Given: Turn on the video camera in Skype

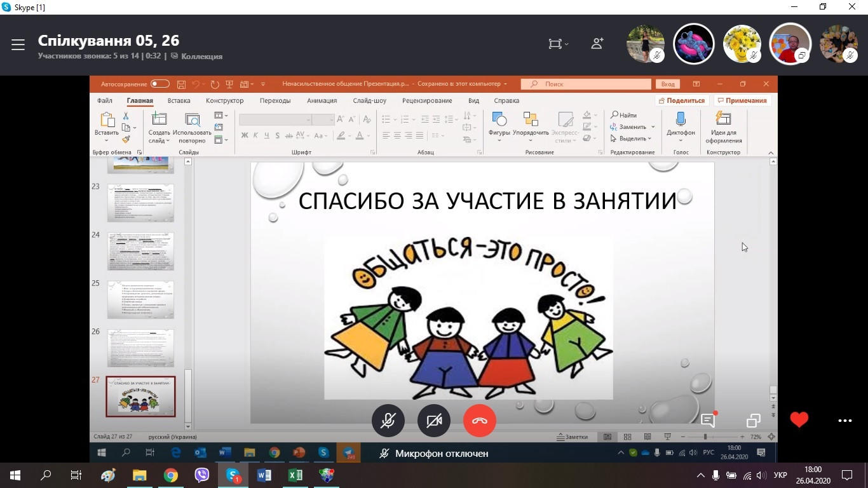Looking at the screenshot, I should [x=434, y=421].
